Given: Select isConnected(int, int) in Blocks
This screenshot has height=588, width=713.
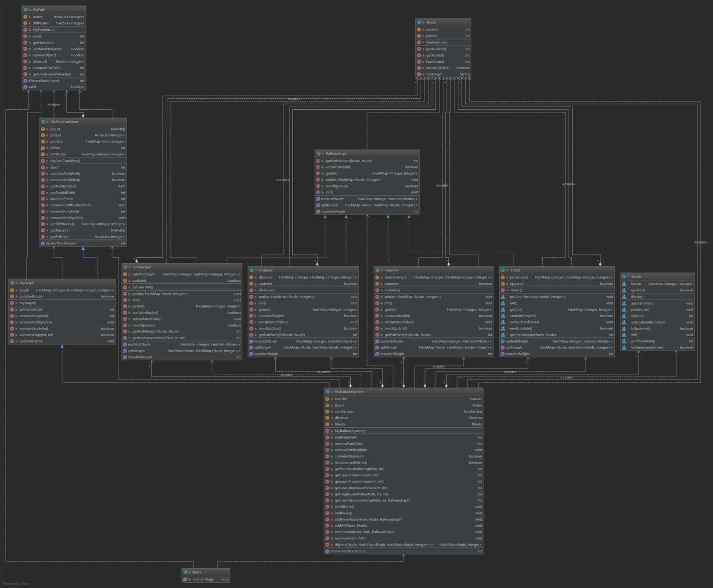Looking at the screenshot, I should click(x=647, y=348).
